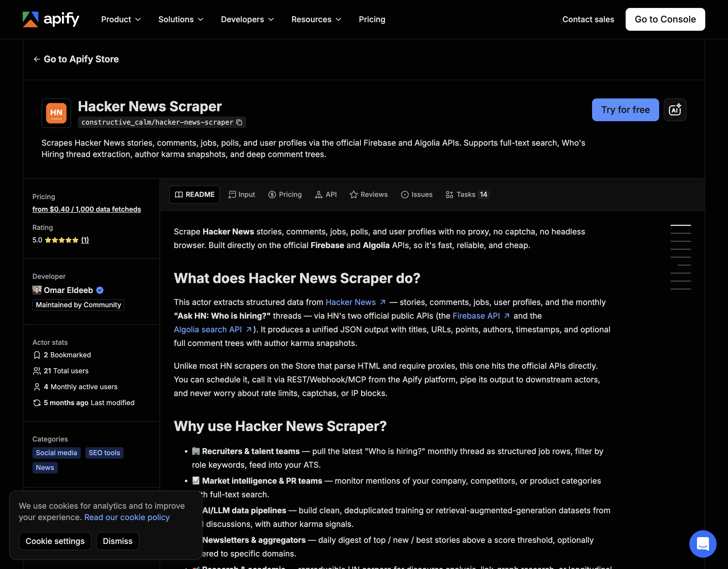The width and height of the screenshot is (728, 569).
Task: Go to Apify Store link
Action: tap(76, 59)
